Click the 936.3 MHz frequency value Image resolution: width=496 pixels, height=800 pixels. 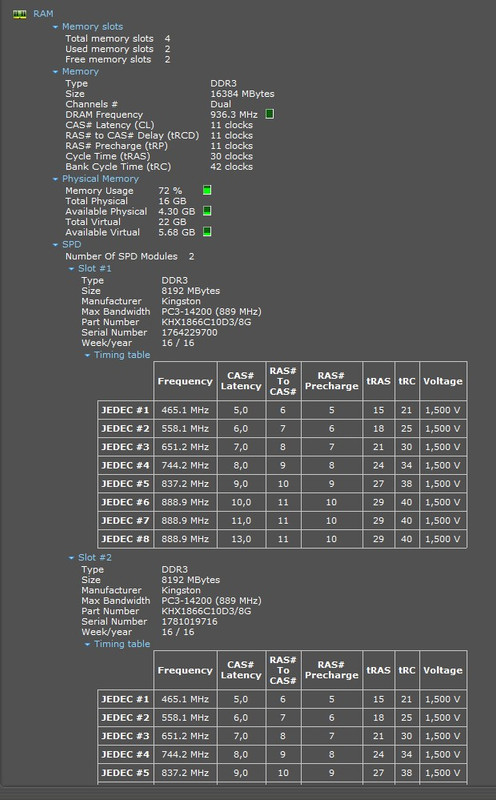[x=234, y=115]
